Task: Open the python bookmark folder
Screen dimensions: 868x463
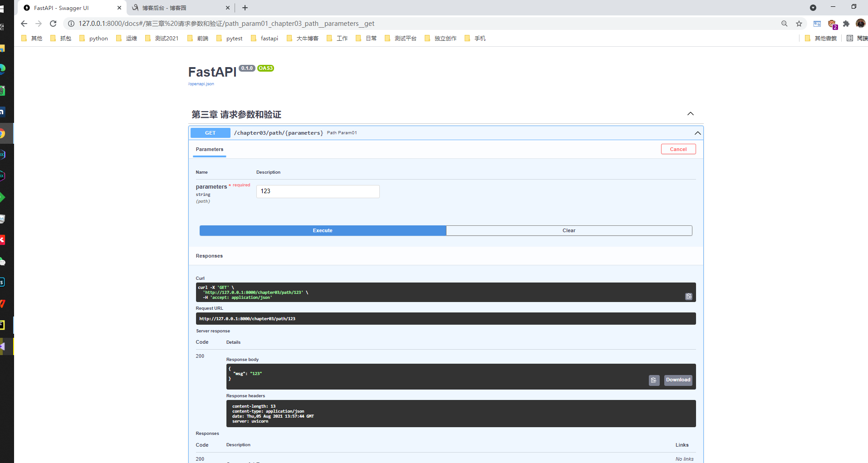Action: (94, 38)
